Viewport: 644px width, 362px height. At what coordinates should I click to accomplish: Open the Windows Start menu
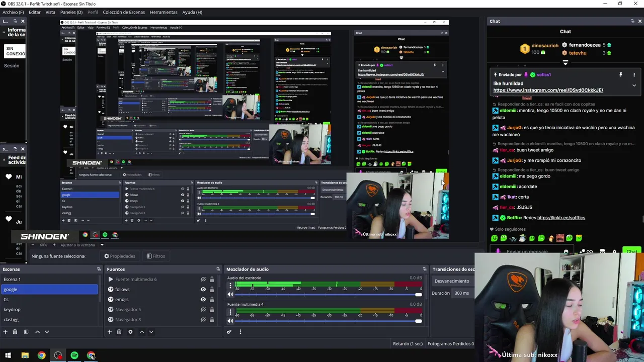[x=8, y=355]
